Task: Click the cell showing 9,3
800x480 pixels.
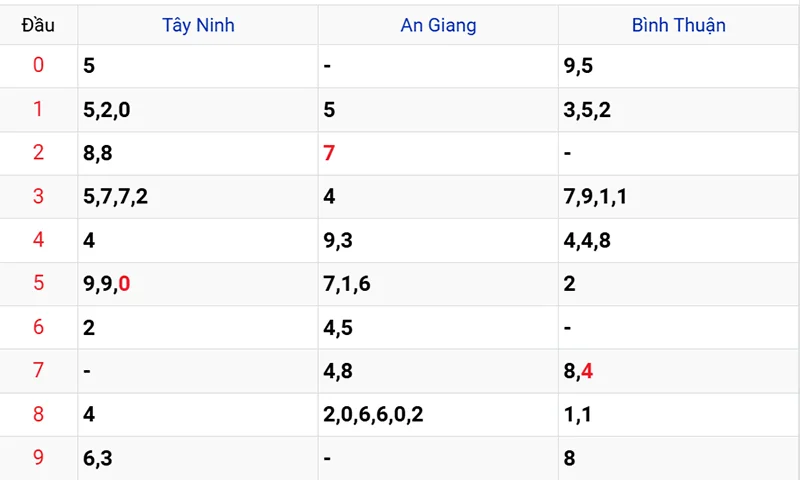Action: pyautogui.click(x=338, y=240)
